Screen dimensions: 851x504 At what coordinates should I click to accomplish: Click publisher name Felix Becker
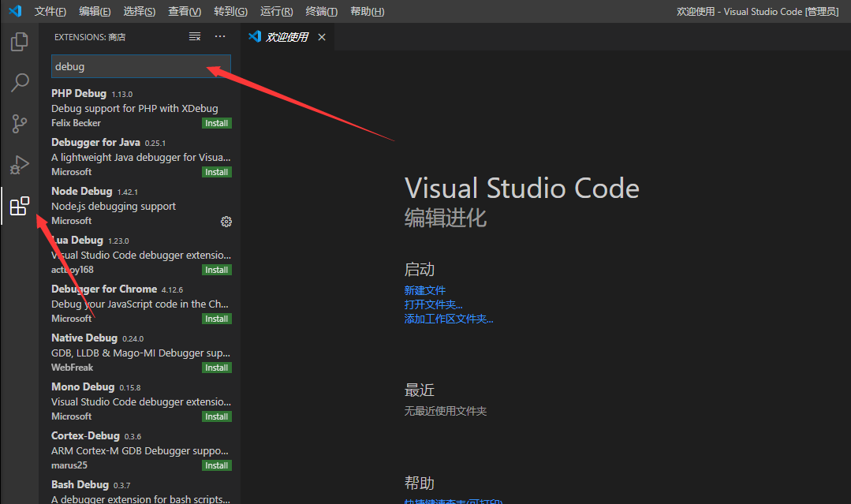click(76, 122)
